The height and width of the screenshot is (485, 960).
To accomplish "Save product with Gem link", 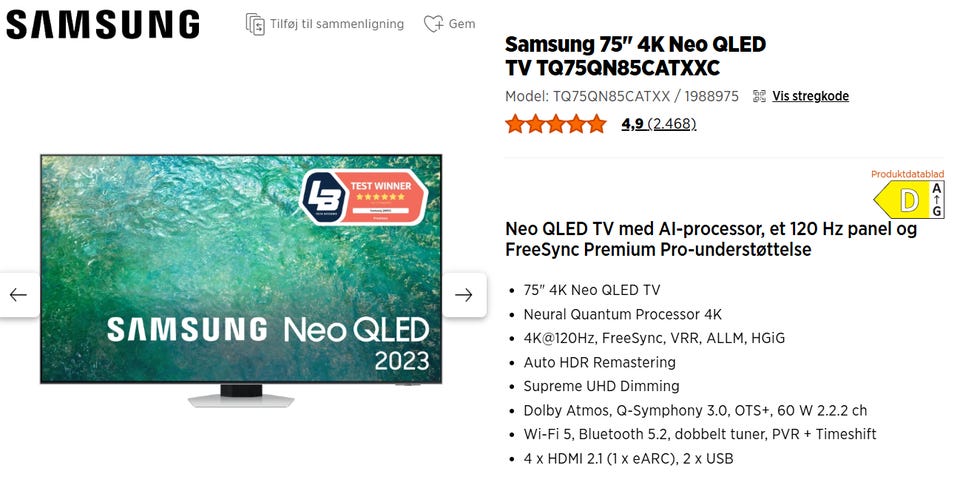I will (462, 24).
